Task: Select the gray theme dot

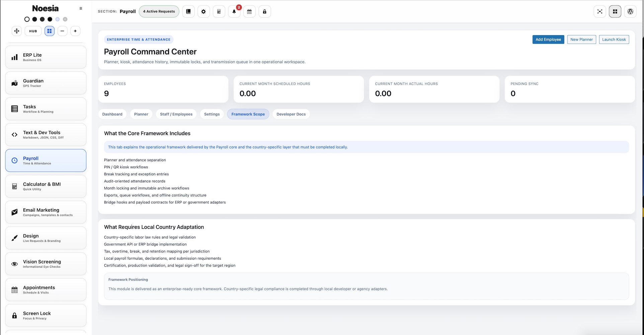Action: pyautogui.click(x=65, y=19)
